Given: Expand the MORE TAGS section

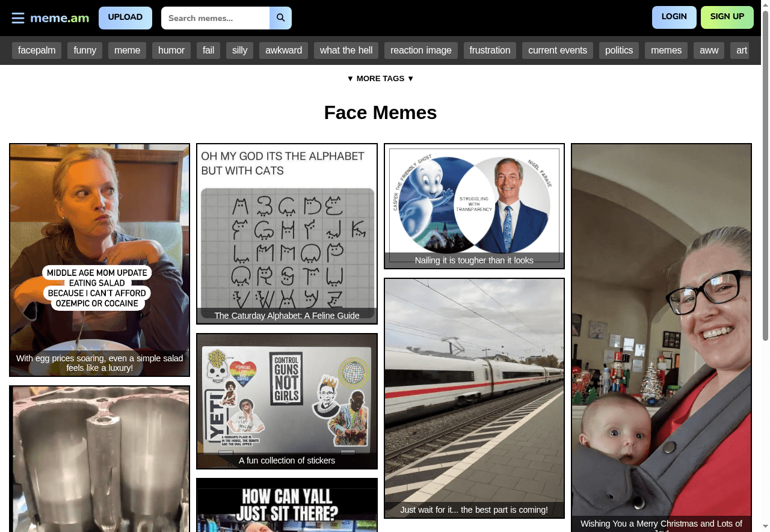Looking at the screenshot, I should pyautogui.click(x=380, y=78).
